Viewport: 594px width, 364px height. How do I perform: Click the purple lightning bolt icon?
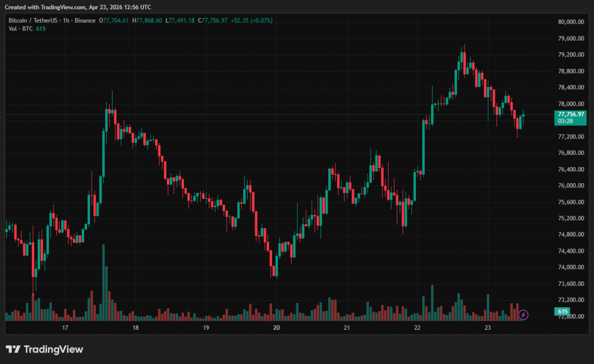point(523,314)
